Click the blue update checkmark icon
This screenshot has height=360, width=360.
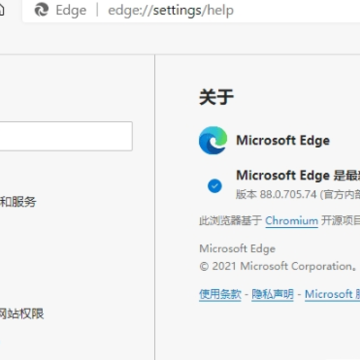pyautogui.click(x=215, y=186)
